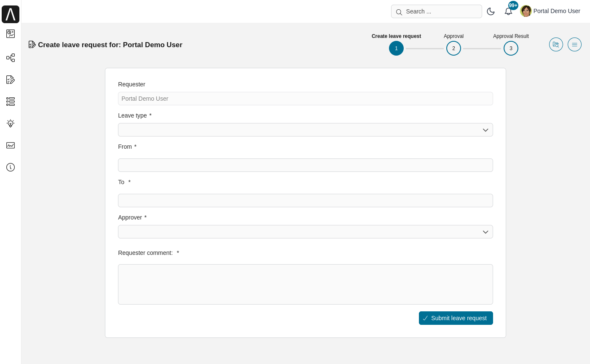The height and width of the screenshot is (364, 590).
Task: Click inside the Requester comment textarea
Action: click(x=306, y=284)
